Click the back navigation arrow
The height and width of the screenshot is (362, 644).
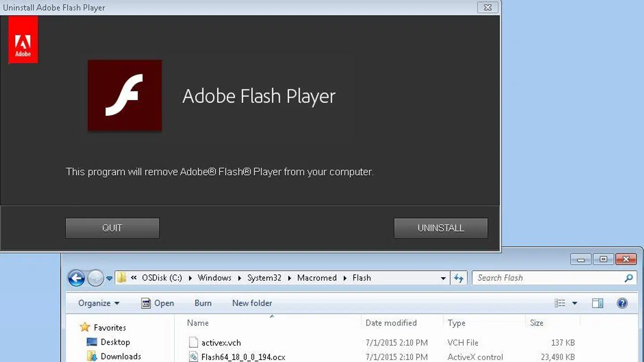click(76, 278)
